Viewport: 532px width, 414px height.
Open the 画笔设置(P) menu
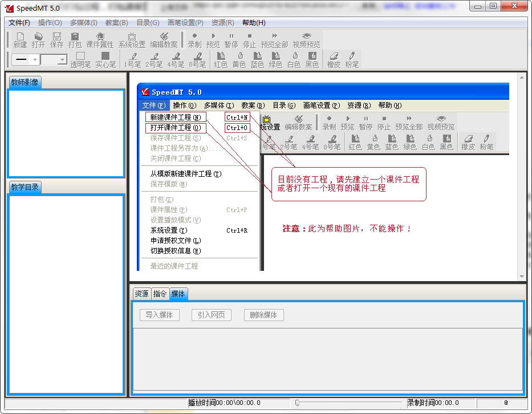click(185, 23)
